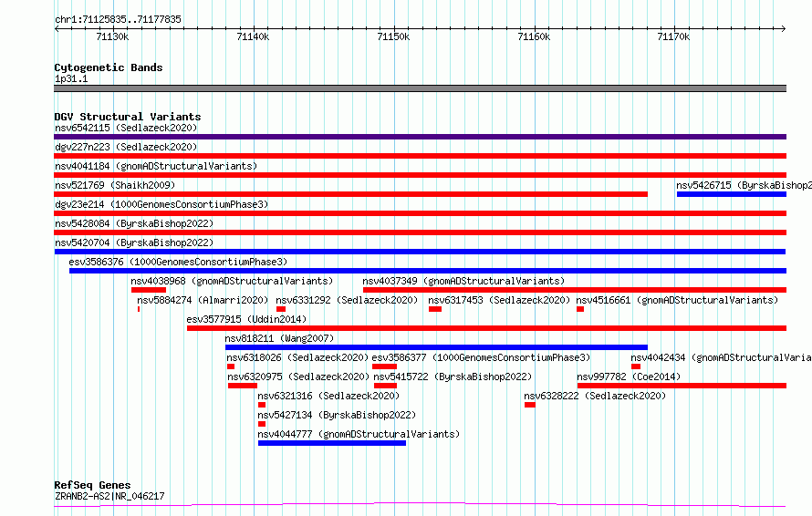
Task: Select the esv3577915 red variant bar
Action: [x=487, y=328]
